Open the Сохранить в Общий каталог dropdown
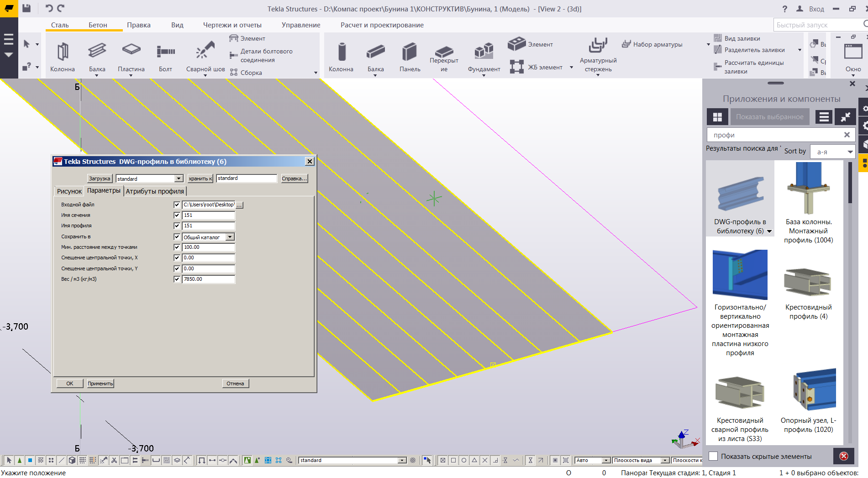This screenshot has width=868, height=478. tap(230, 237)
